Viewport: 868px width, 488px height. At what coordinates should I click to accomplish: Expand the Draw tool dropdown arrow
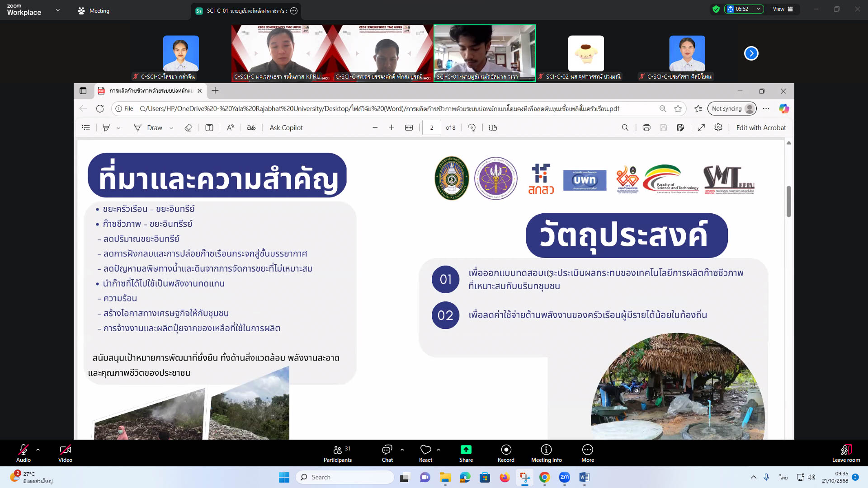(171, 128)
